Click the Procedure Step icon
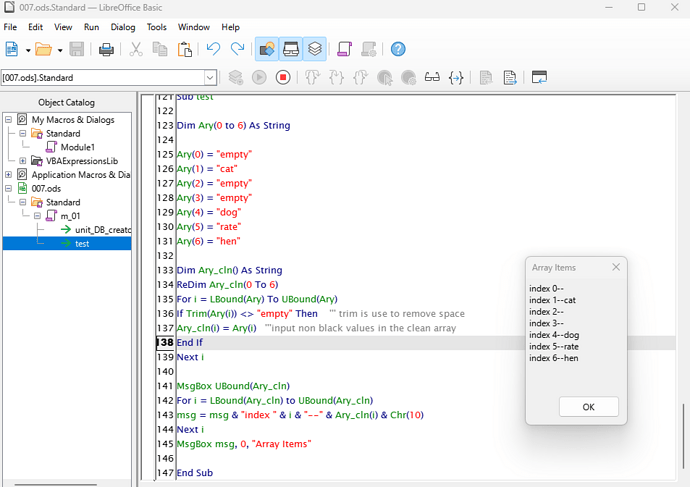690x487 pixels. pos(312,77)
